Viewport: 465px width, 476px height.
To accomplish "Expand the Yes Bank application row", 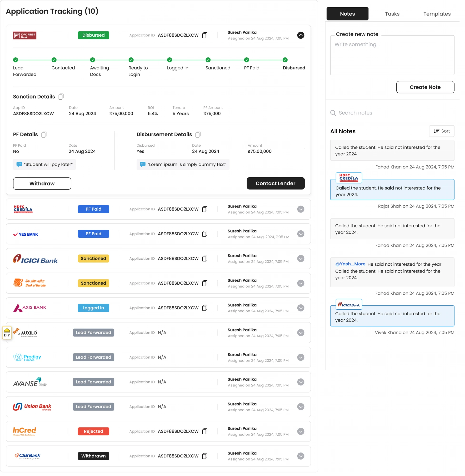I will coord(301,234).
